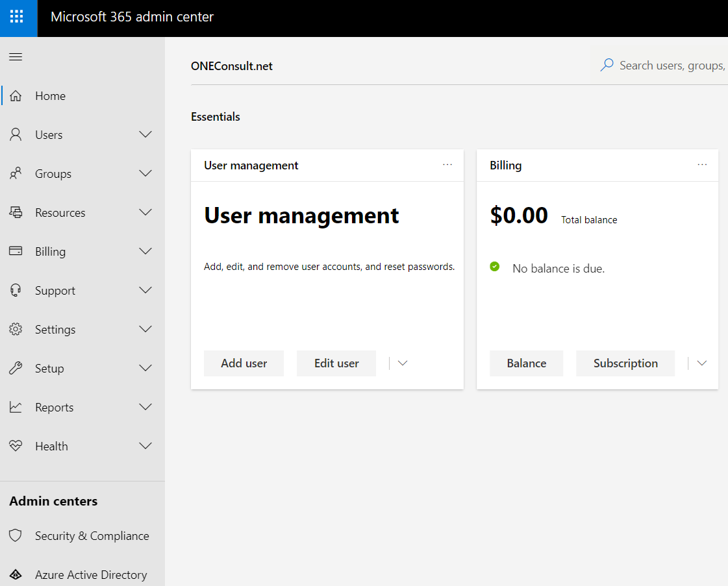Image resolution: width=728 pixels, height=586 pixels.
Task: Expand the Health menu chevron
Action: tap(145, 446)
